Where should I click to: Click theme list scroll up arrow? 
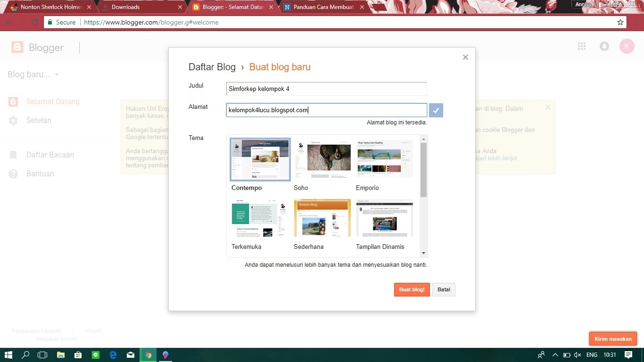coord(423,139)
